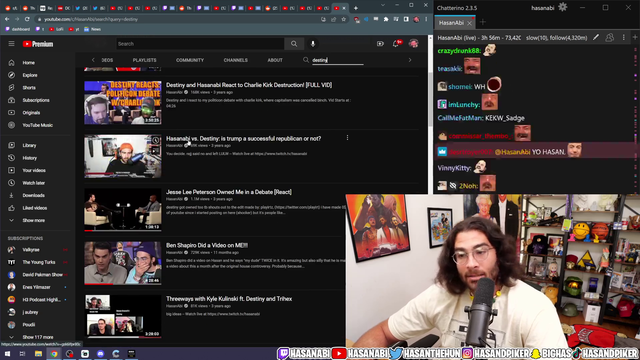Open Chatterino viewer list icon
This screenshot has width=640, height=360.
(x=609, y=38)
